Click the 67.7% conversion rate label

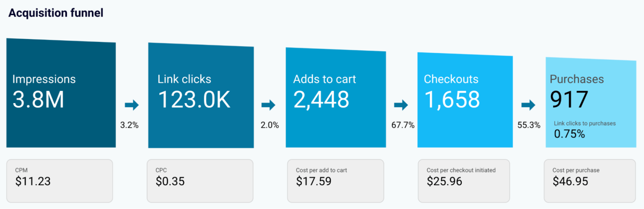click(x=403, y=125)
